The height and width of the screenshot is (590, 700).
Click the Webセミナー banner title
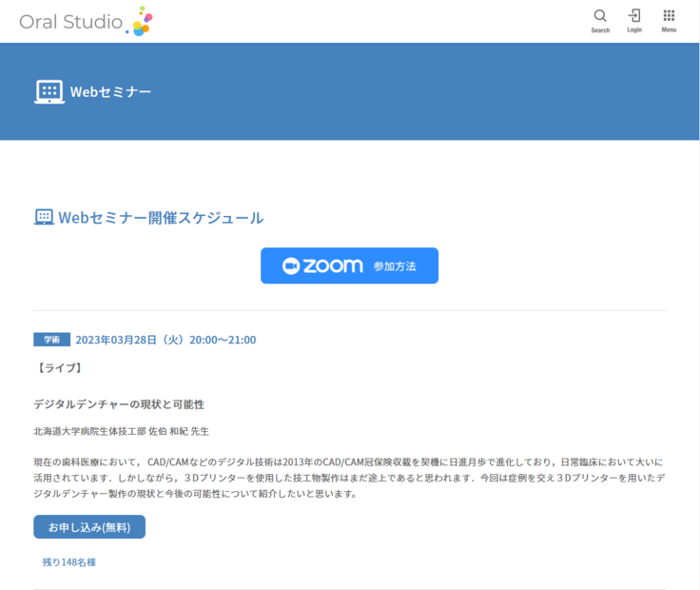click(110, 91)
